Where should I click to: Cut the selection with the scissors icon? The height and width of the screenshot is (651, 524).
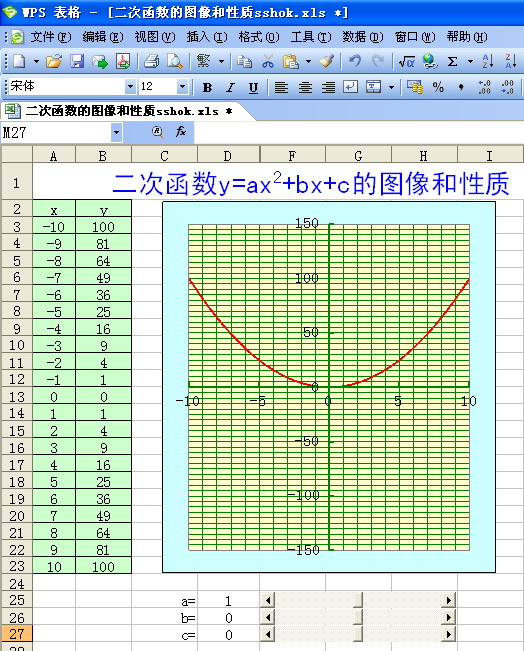(x=268, y=61)
